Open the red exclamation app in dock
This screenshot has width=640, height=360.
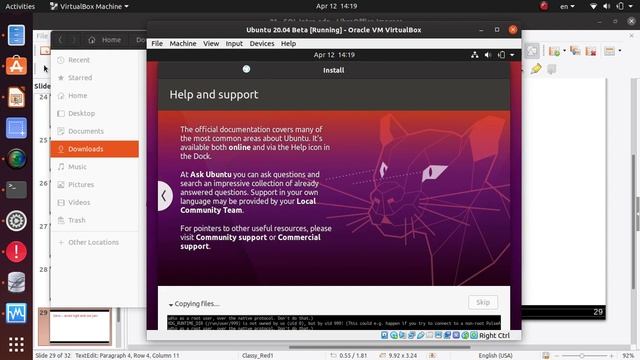16,251
